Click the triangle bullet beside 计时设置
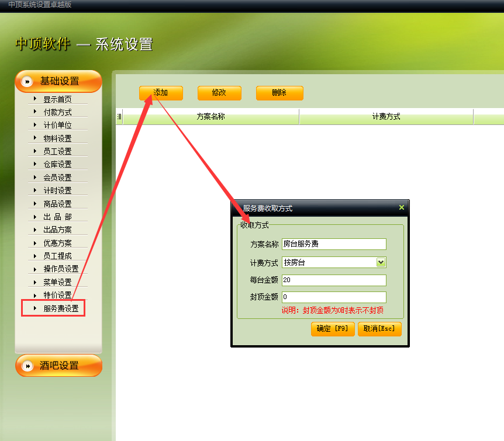 coord(35,190)
